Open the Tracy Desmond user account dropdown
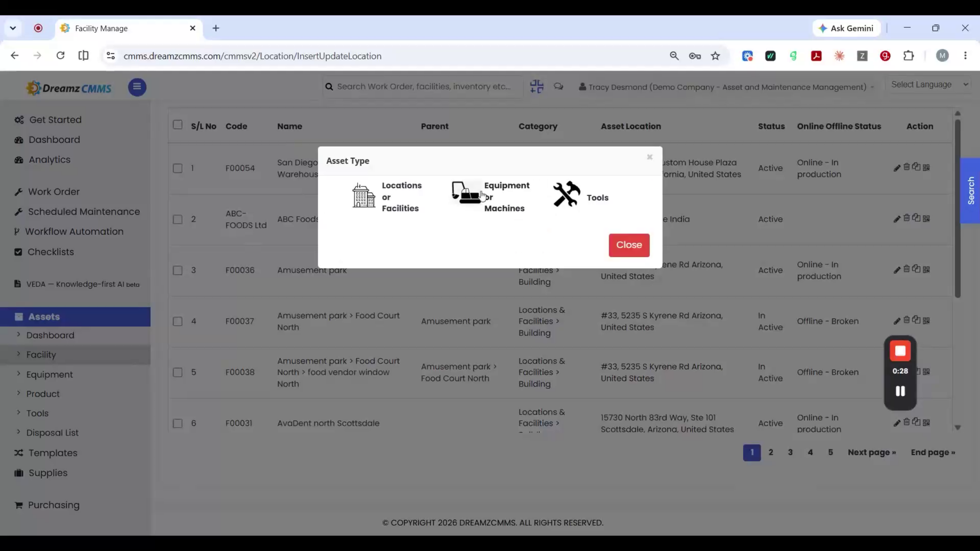Image resolution: width=980 pixels, height=551 pixels. tap(726, 87)
